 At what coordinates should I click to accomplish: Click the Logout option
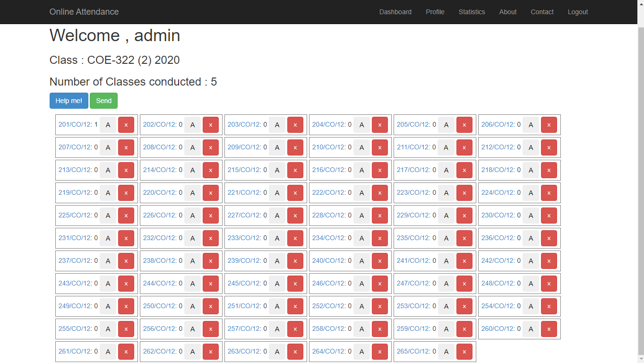pos(577,12)
